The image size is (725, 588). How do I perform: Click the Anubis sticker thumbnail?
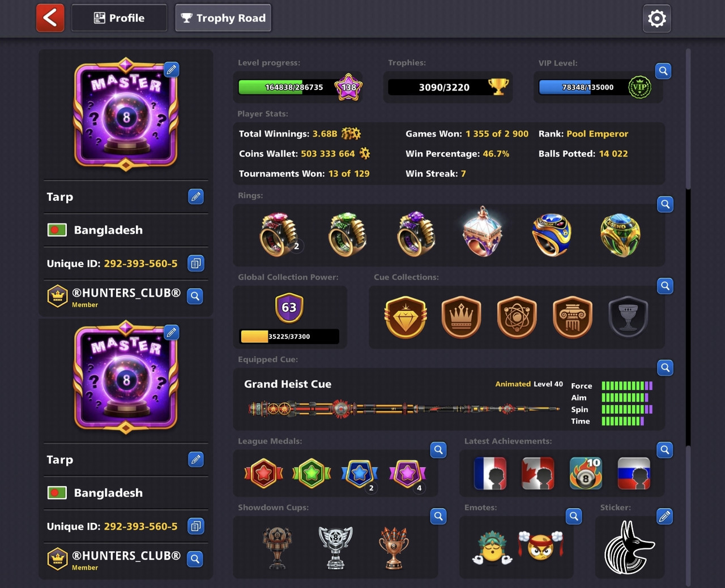click(629, 547)
